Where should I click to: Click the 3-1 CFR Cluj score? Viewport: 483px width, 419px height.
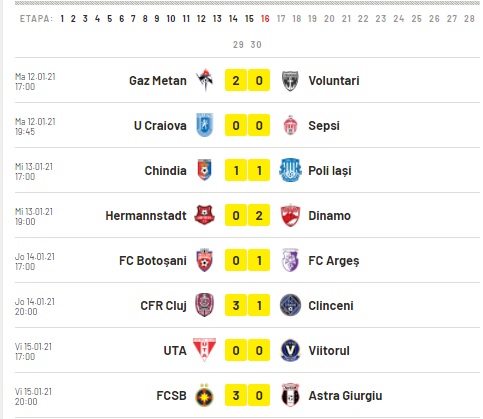tap(247, 305)
